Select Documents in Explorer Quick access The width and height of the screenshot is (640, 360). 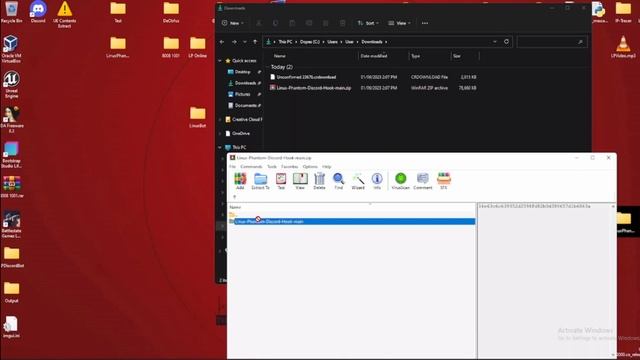click(x=244, y=106)
